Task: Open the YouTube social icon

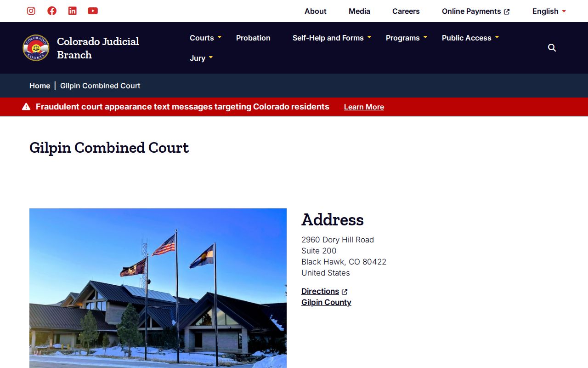Action: click(x=93, y=11)
